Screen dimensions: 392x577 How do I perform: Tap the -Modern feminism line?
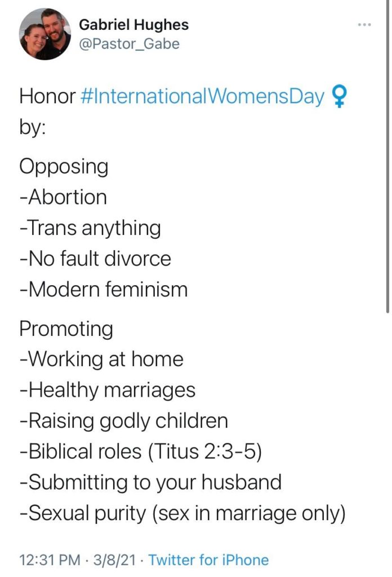pyautogui.click(x=103, y=289)
